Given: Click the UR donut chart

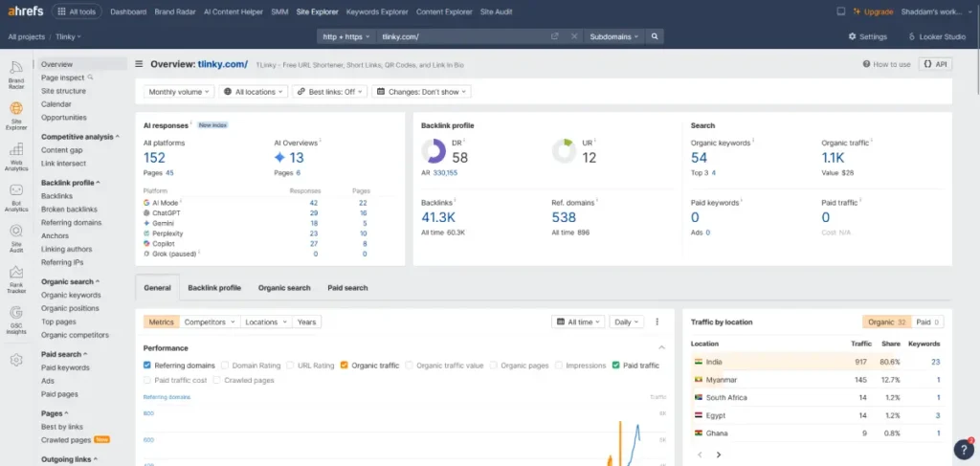Looking at the screenshot, I should [564, 151].
